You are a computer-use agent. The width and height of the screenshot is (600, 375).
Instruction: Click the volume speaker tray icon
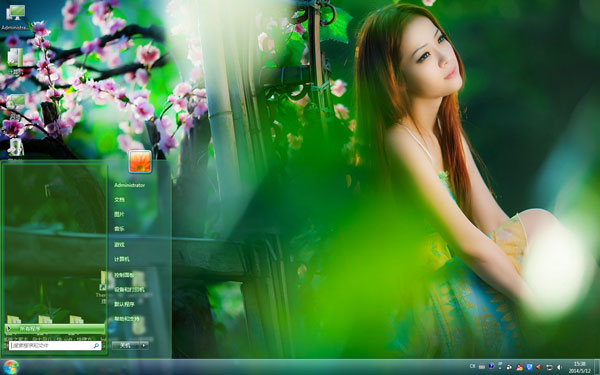(559, 367)
